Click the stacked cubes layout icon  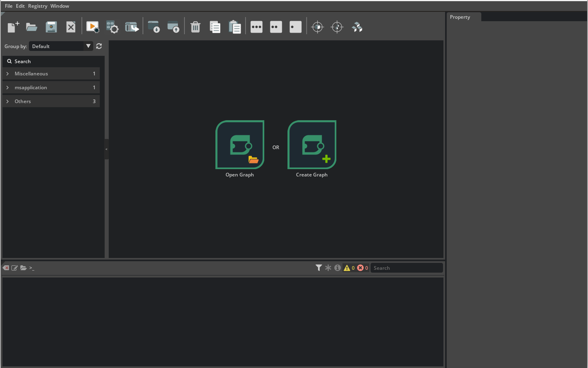(x=357, y=27)
